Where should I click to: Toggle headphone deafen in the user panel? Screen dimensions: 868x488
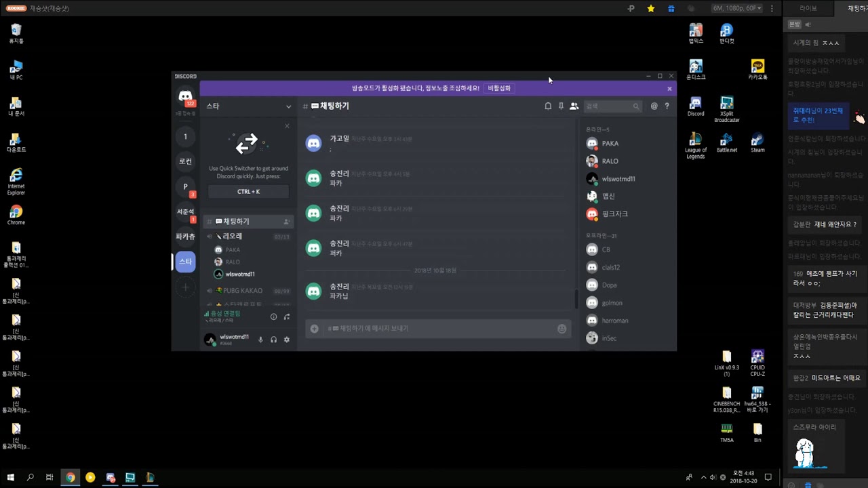click(273, 340)
